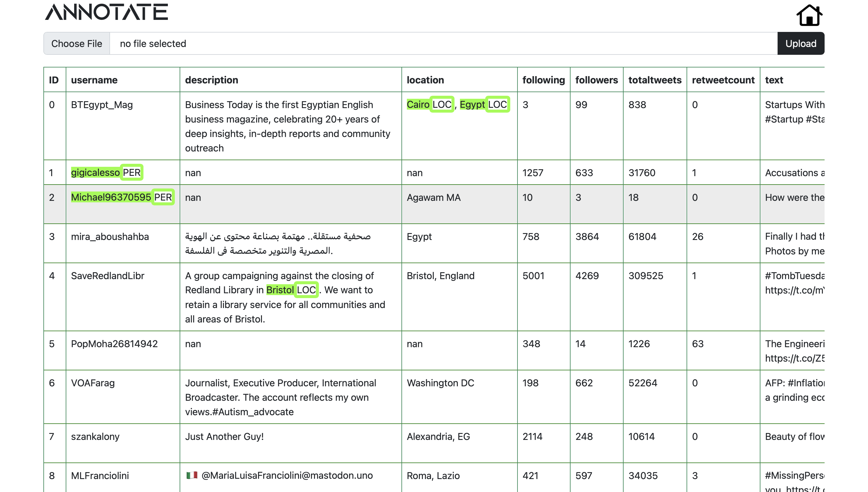This screenshot has height=492, width=868.
Task: Click the Upload button
Action: [x=800, y=43]
